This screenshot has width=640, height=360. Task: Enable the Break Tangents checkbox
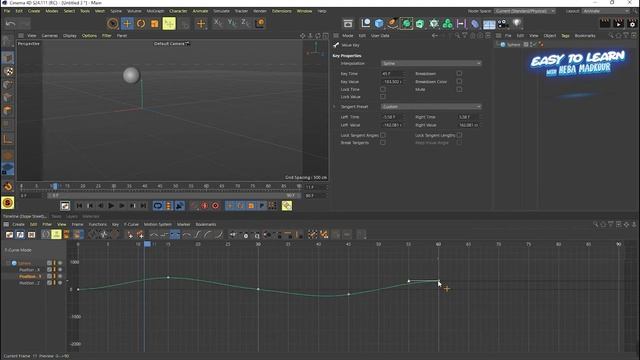click(x=382, y=142)
